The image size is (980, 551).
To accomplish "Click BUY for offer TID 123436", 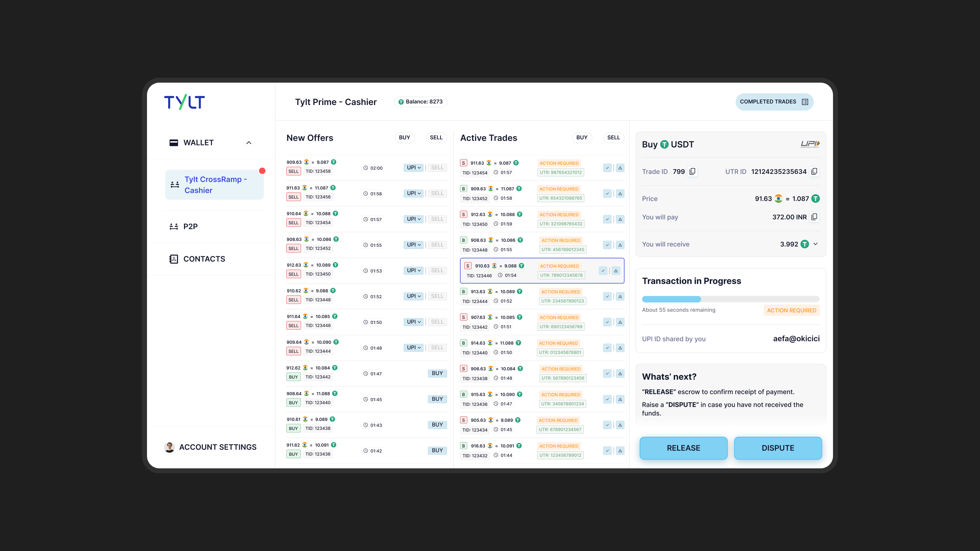I will tap(437, 450).
